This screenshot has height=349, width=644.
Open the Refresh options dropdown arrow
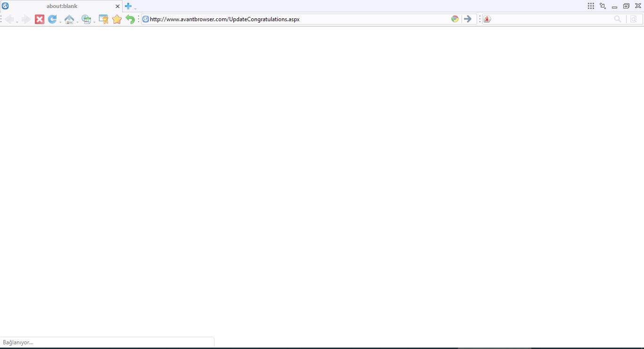tap(60, 22)
